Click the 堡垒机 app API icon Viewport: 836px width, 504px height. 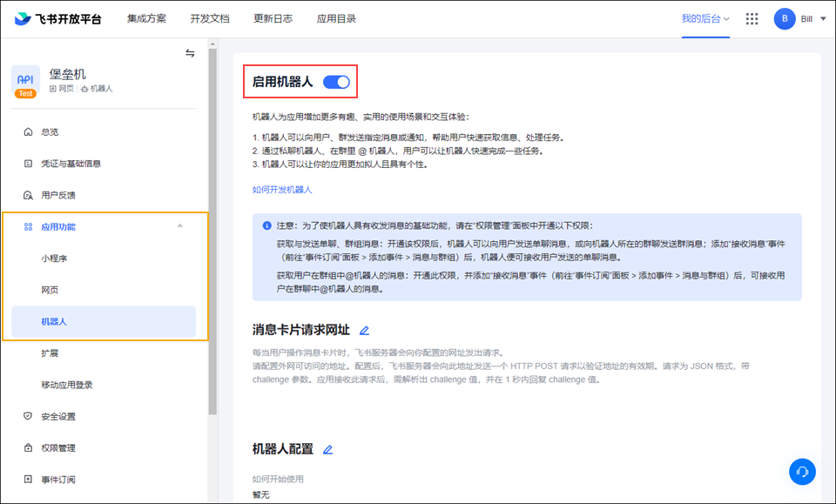25,80
